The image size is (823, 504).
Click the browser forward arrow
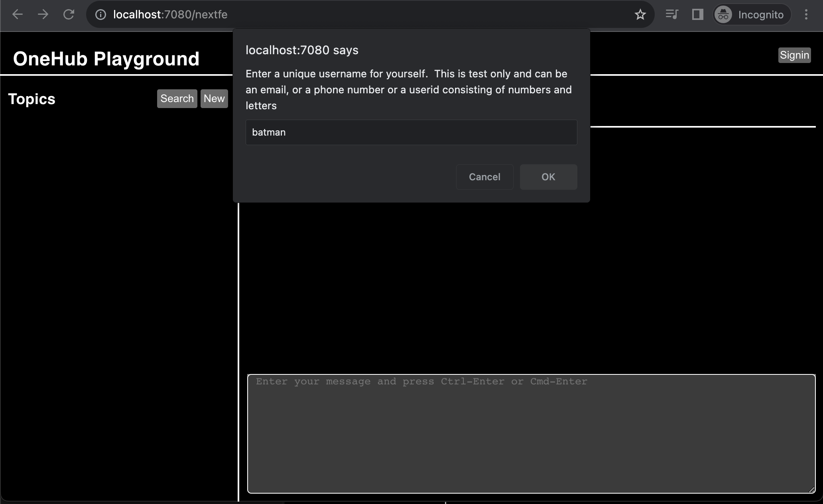[x=43, y=15]
